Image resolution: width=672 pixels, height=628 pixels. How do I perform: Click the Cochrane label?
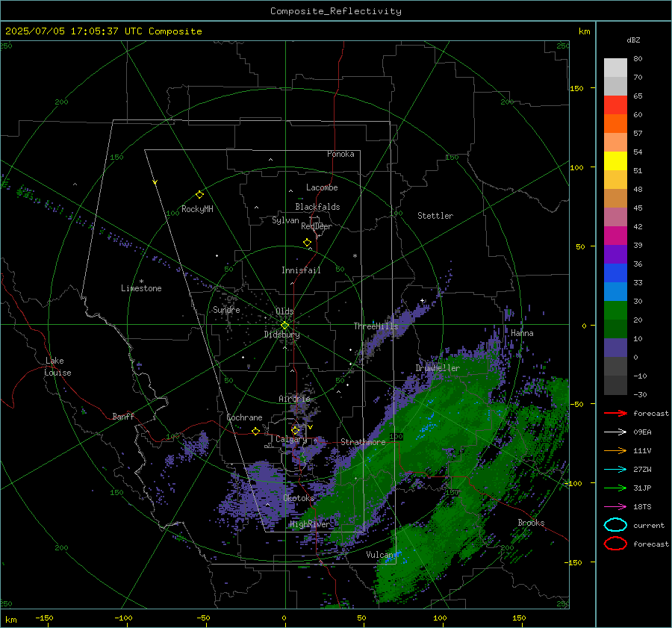[244, 417]
